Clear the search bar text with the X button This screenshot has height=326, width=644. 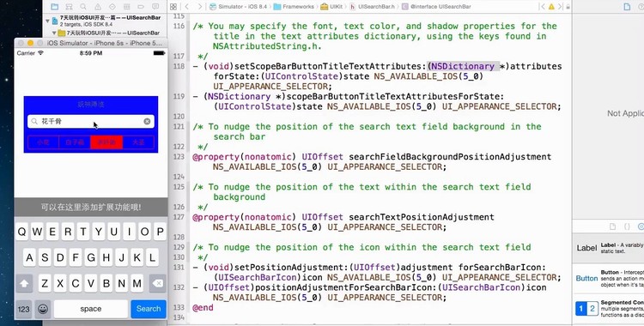(x=147, y=121)
